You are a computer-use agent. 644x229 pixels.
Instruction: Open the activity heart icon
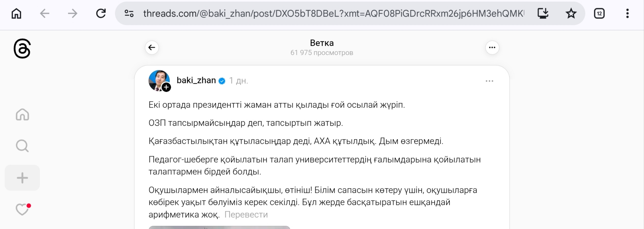(x=22, y=210)
